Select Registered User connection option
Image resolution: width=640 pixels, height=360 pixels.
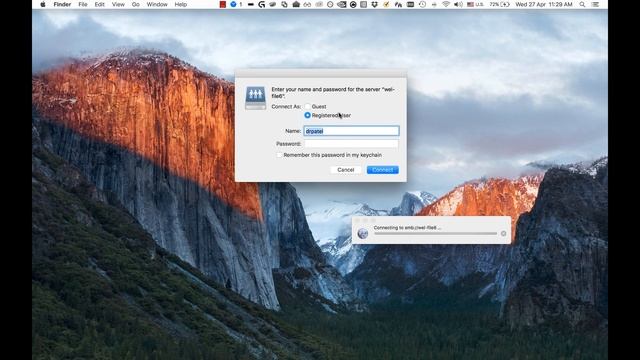pos(307,116)
